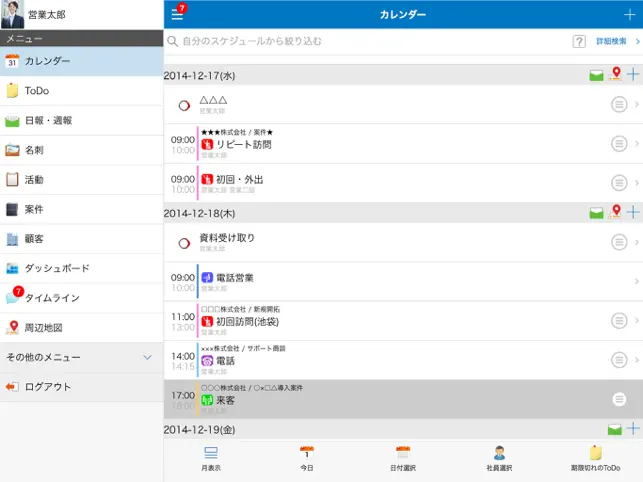
Task: Open the リピート訪問 schedule entry
Action: (x=404, y=144)
